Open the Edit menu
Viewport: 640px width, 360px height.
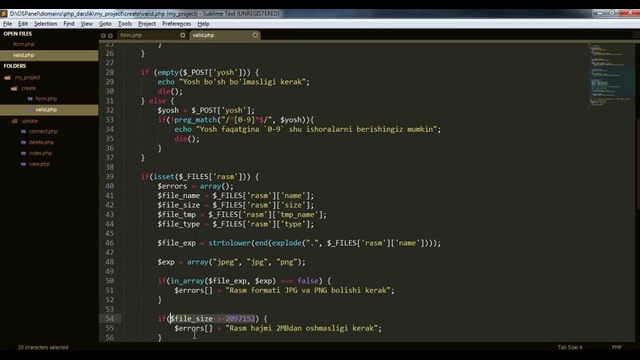tap(23, 24)
